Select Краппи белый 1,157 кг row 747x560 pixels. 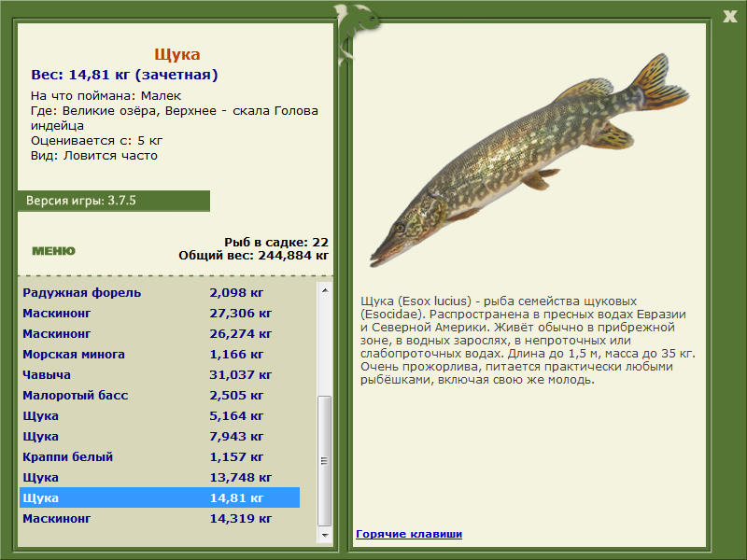[160, 456]
